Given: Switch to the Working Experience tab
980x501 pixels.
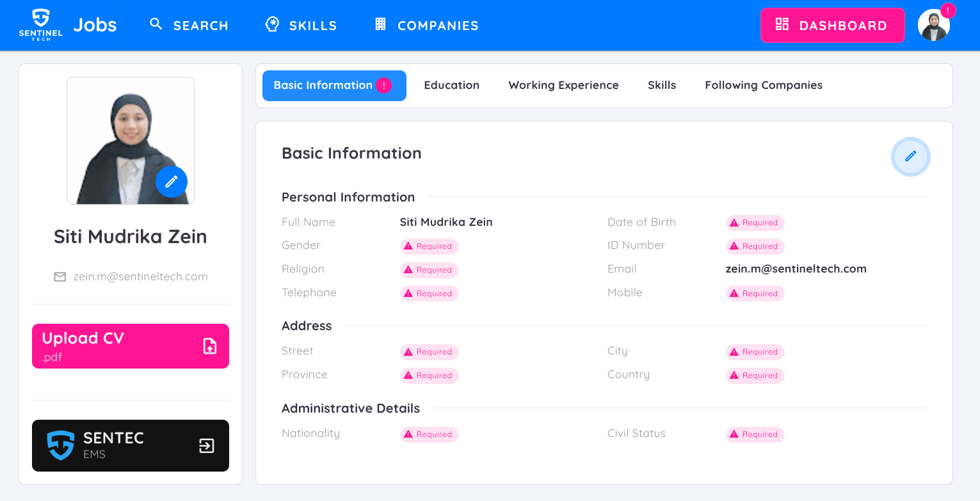Looking at the screenshot, I should pos(563,84).
